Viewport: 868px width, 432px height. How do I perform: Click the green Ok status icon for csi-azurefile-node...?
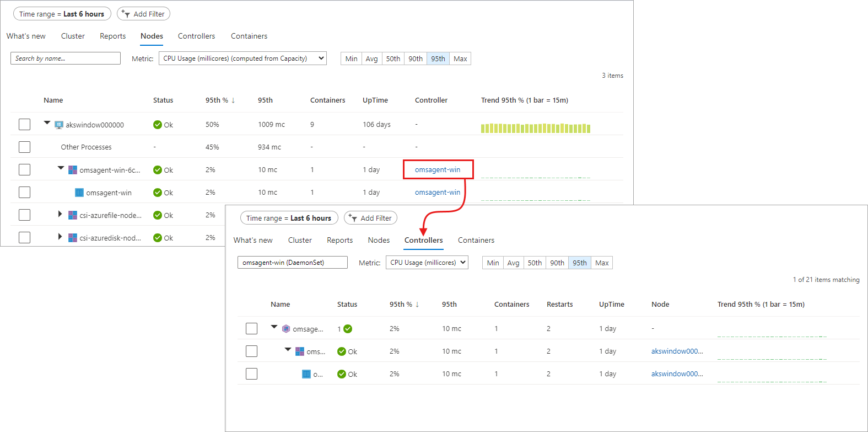pos(158,215)
